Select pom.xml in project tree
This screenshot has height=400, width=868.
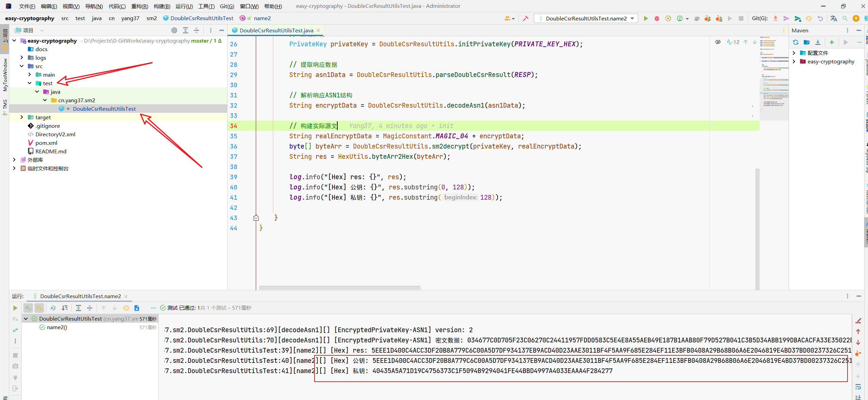pos(46,143)
